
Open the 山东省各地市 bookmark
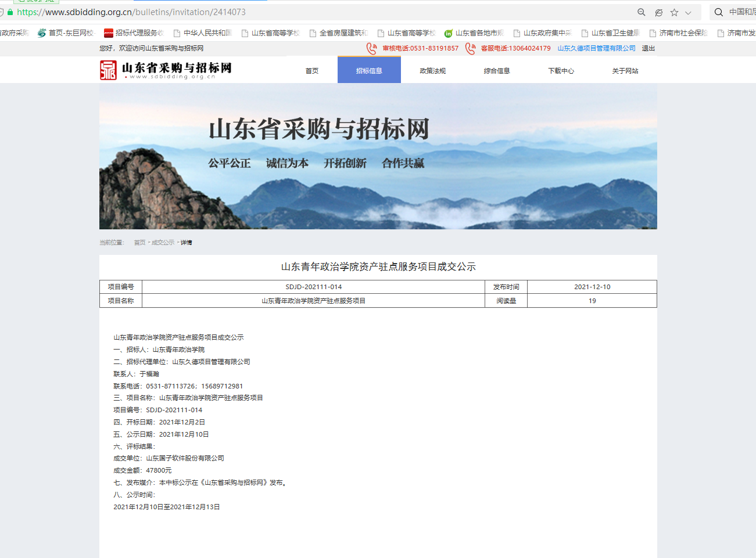474,33
